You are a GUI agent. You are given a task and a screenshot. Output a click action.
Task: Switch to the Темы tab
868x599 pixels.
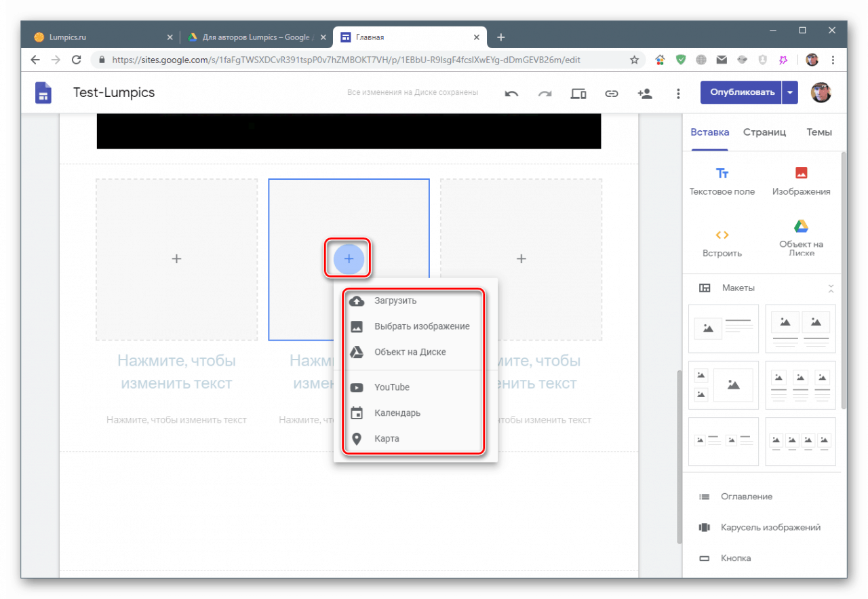point(819,132)
